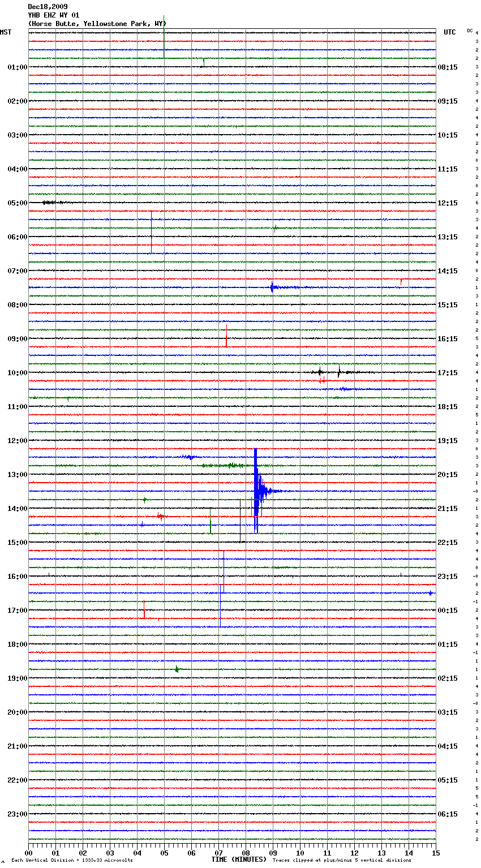The width and height of the screenshot is (481, 868).
Task: Select the 12:00 MST hour label
Action: click(x=17, y=441)
